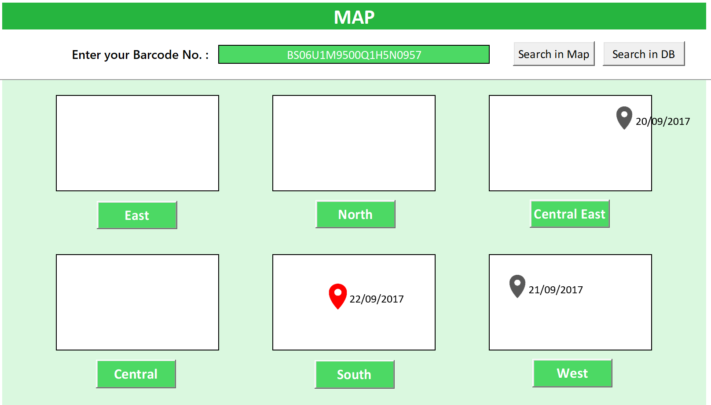The image size is (711, 405).
Task: Select the North region button
Action: pyautogui.click(x=355, y=214)
